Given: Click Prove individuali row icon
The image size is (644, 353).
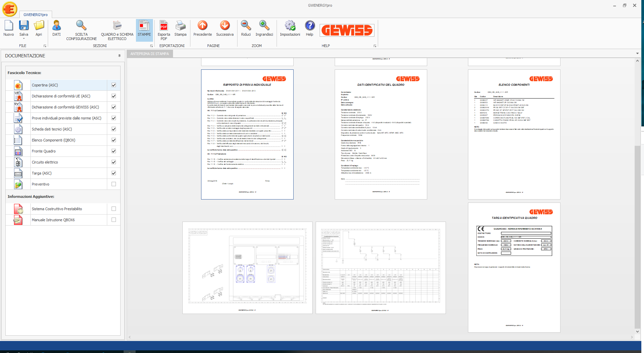Looking at the screenshot, I should [x=18, y=118].
